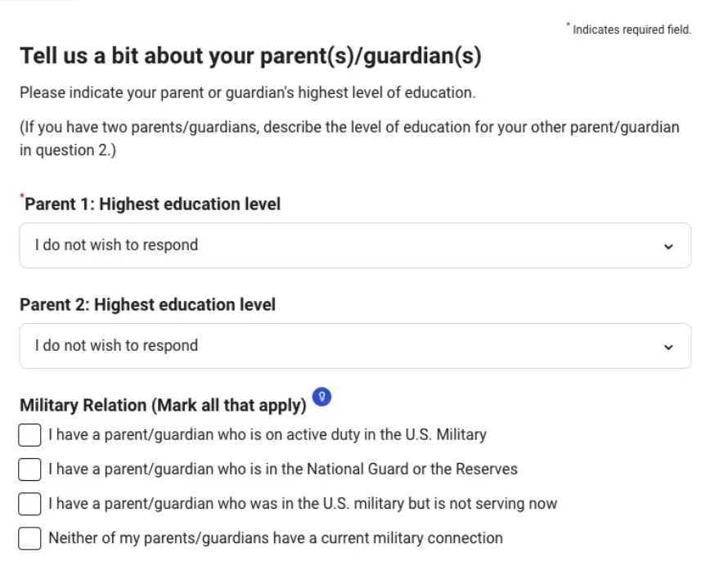Click the 'I do not wish to respond' text in Parent 1

pos(116,245)
